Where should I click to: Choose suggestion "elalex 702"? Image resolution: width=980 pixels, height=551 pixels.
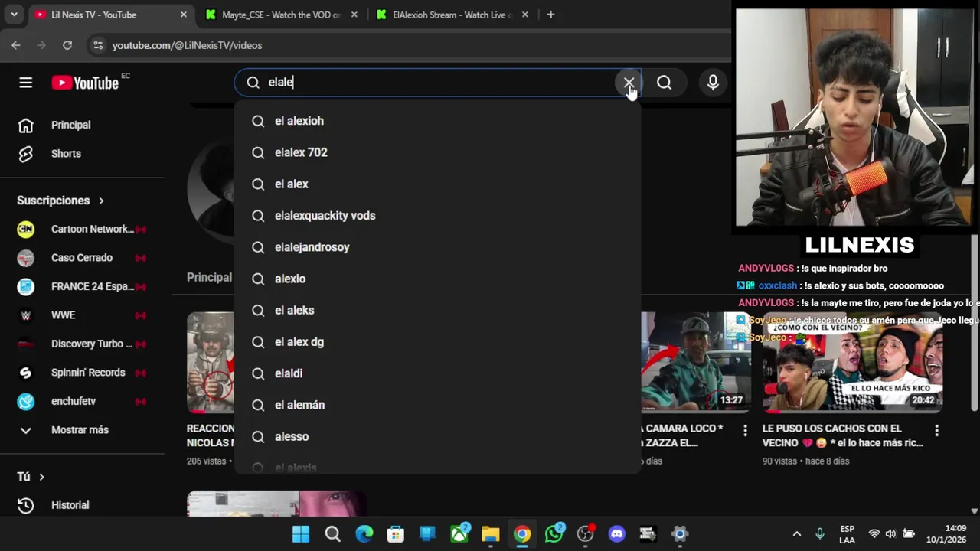tap(437, 152)
